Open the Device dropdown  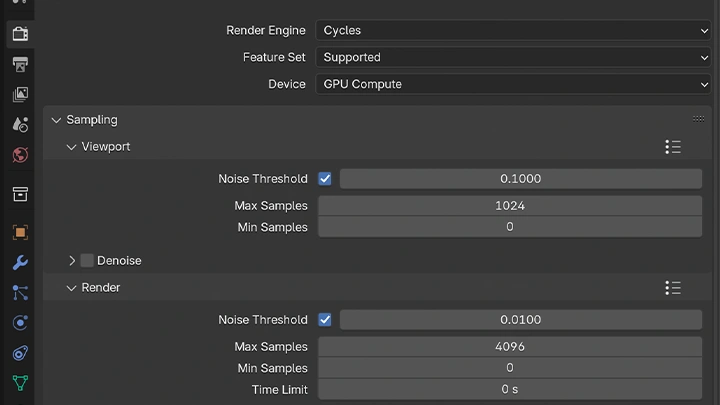point(513,85)
